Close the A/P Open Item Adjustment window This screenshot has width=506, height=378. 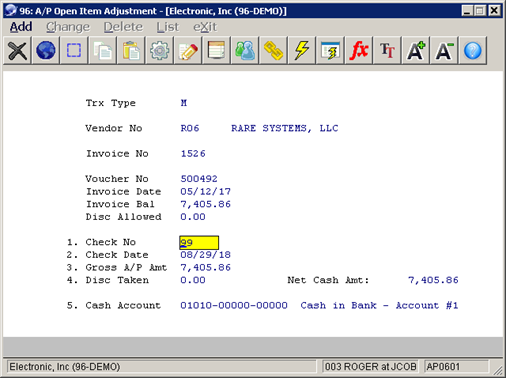click(x=494, y=11)
